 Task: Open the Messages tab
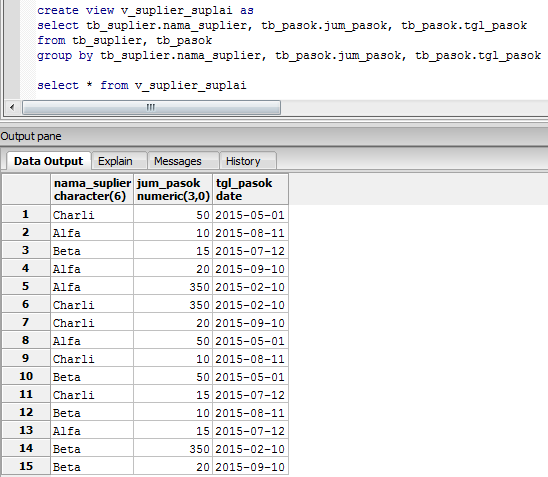183,161
